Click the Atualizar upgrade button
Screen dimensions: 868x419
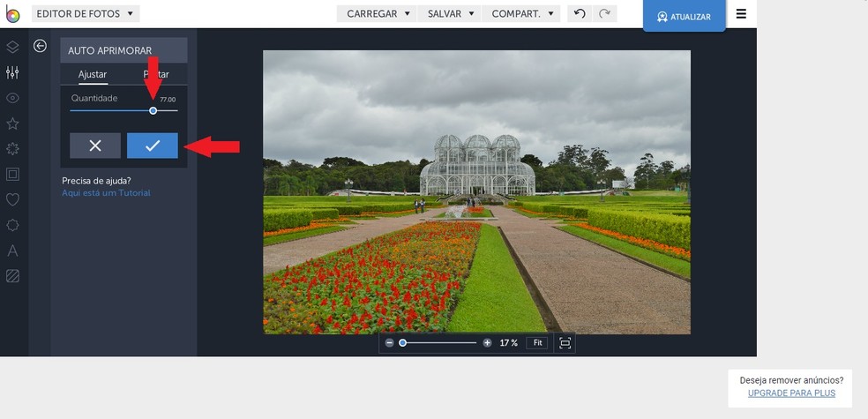pos(685,16)
